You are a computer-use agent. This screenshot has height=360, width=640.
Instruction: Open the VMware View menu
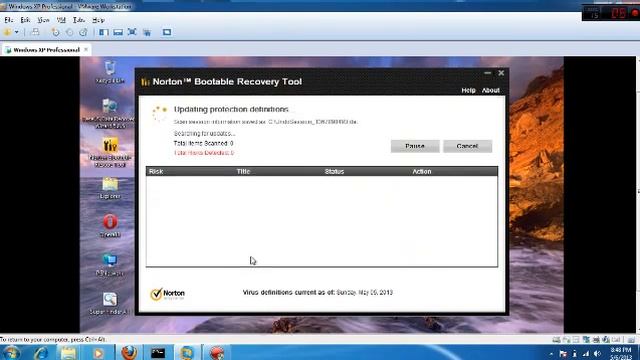[43, 20]
